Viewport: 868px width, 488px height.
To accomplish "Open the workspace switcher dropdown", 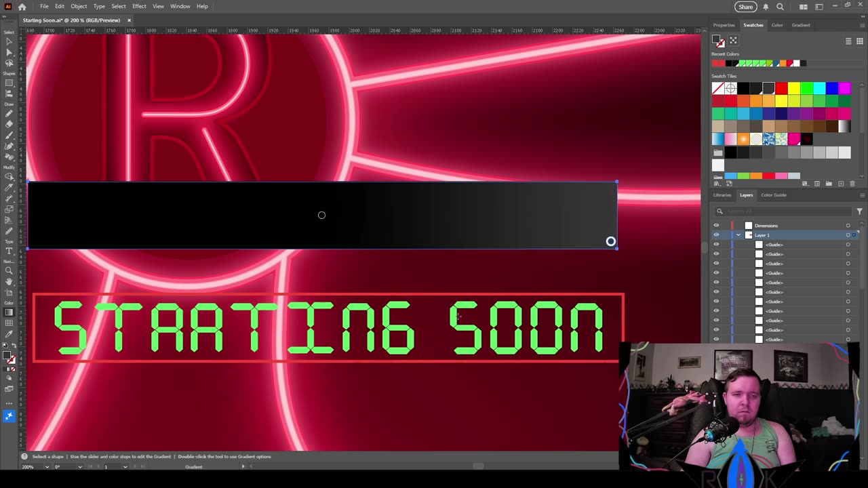I will pos(818,7).
